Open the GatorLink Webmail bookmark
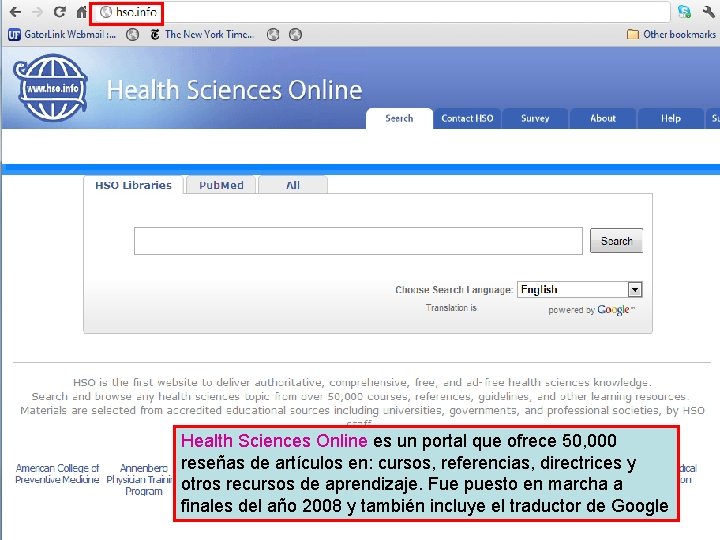Image resolution: width=720 pixels, height=540 pixels. 62,34
